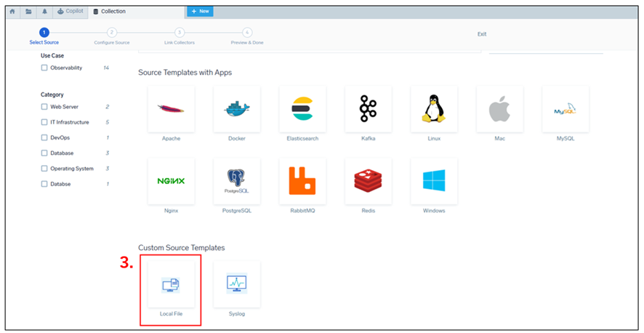Toggle the DevOps category filter
The image size is (644, 333).
tap(44, 137)
